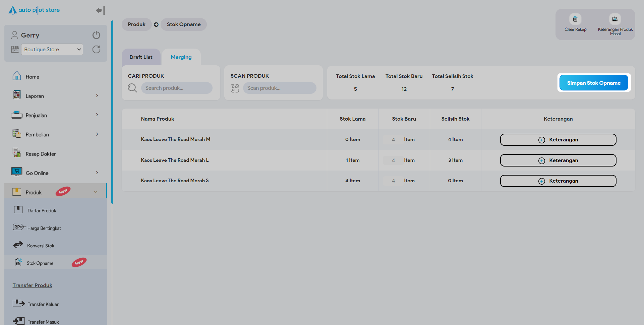
Task: Edit Stok Baru for Kaos Merah L
Action: click(x=393, y=160)
